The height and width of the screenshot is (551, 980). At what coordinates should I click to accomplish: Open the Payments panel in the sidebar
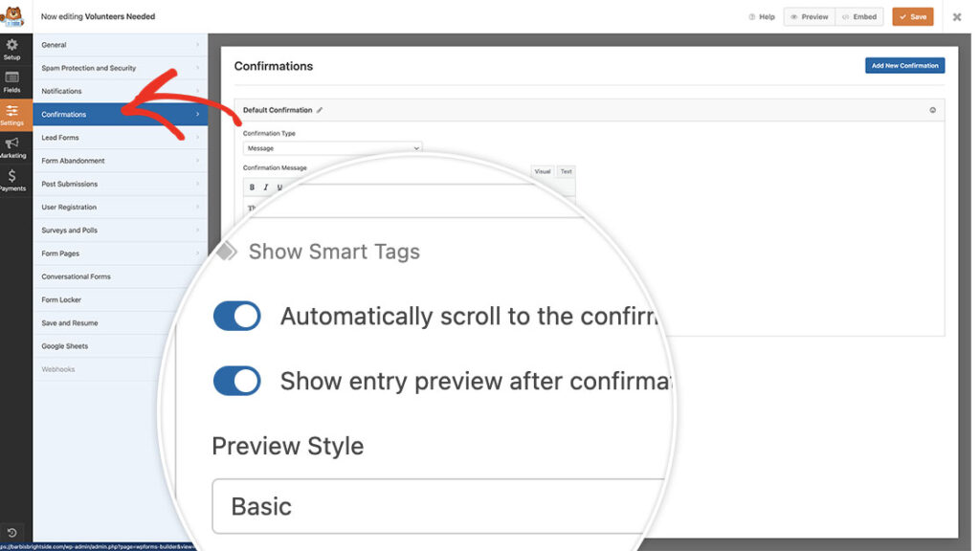tap(11, 180)
